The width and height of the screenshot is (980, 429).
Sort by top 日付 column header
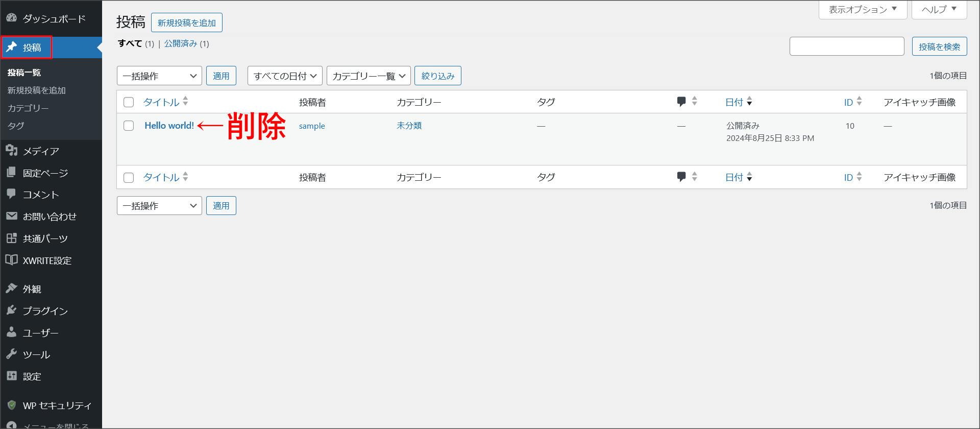coord(734,102)
